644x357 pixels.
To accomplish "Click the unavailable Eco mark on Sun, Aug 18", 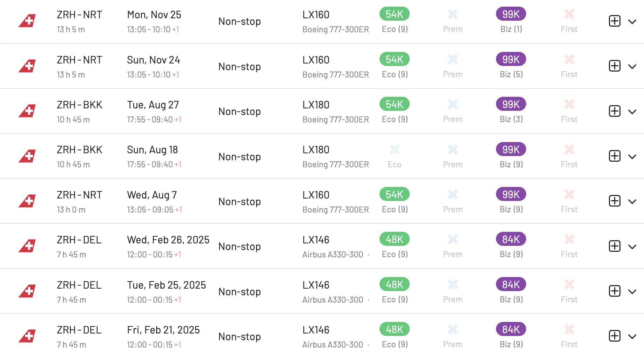I will (x=395, y=150).
